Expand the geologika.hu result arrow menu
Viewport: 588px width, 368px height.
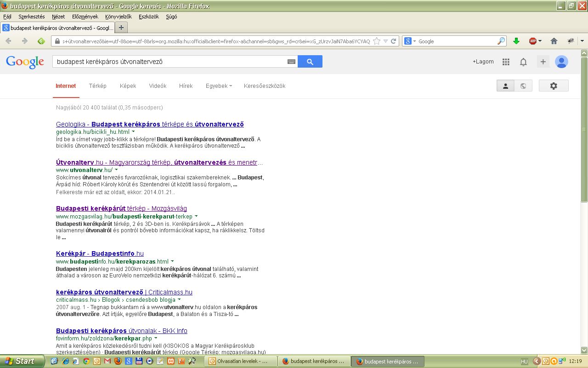tap(133, 132)
